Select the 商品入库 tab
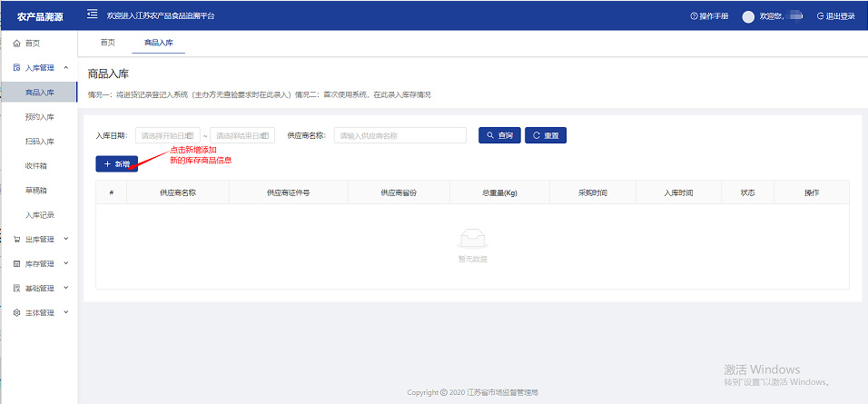The height and width of the screenshot is (404, 868). (x=159, y=43)
